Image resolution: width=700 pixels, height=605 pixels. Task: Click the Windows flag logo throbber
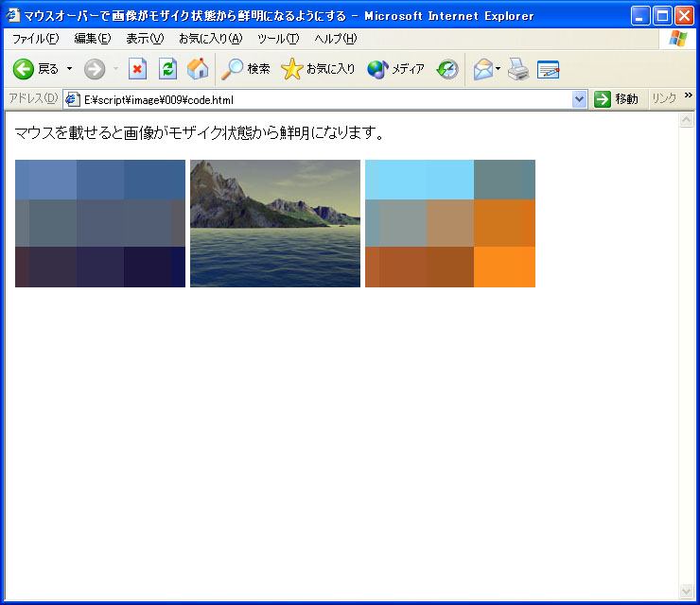tap(678, 40)
